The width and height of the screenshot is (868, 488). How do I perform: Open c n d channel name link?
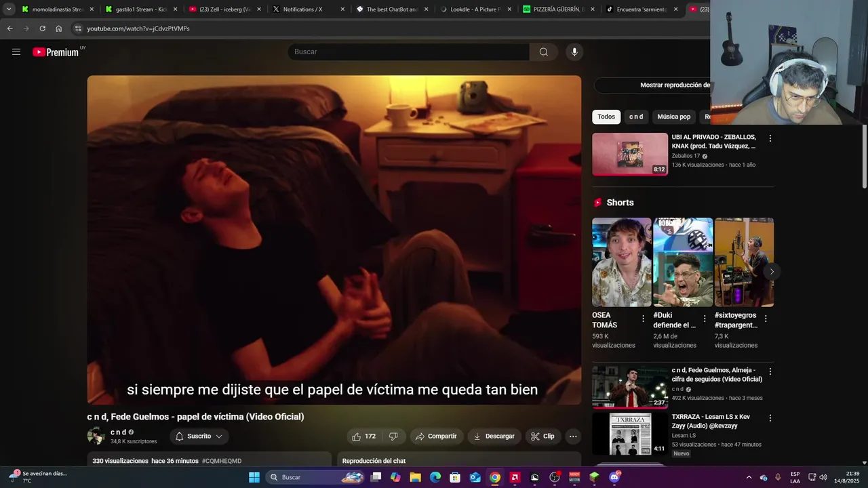(119, 432)
